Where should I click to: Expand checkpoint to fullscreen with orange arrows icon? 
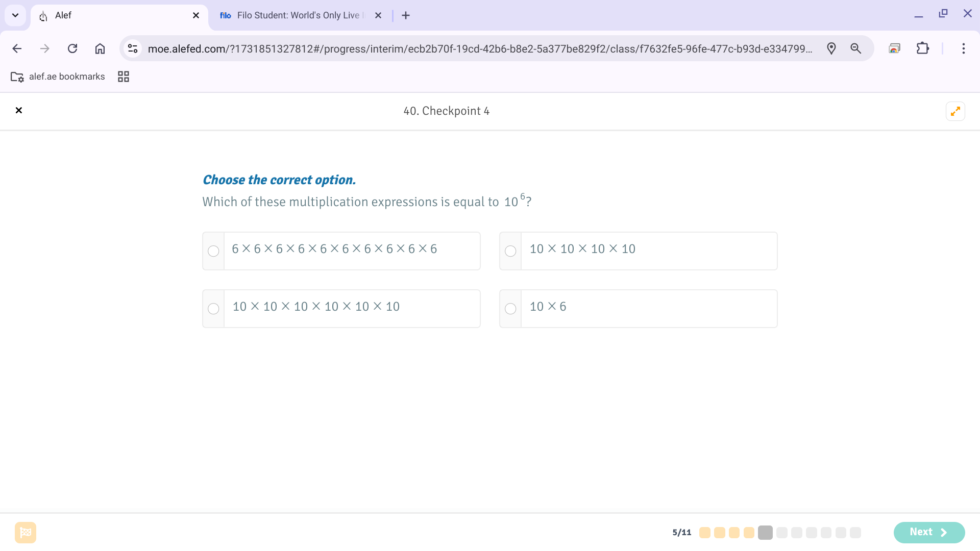click(955, 111)
